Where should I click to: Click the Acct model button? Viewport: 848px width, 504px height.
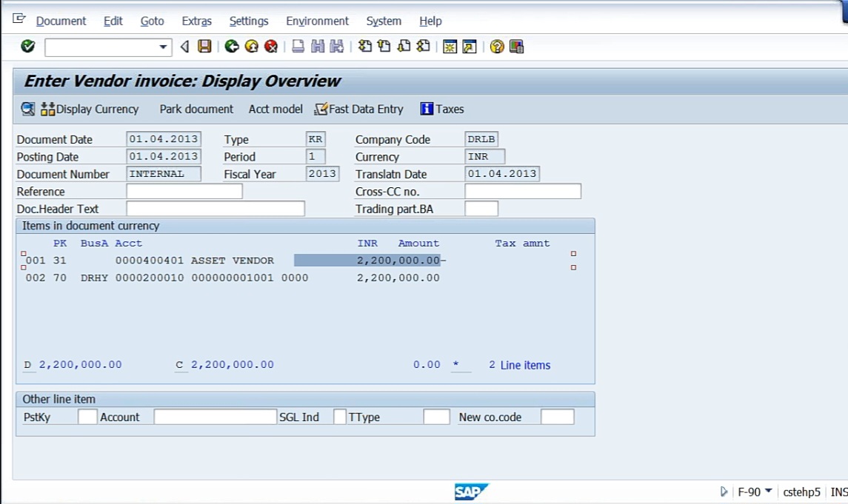[276, 109]
